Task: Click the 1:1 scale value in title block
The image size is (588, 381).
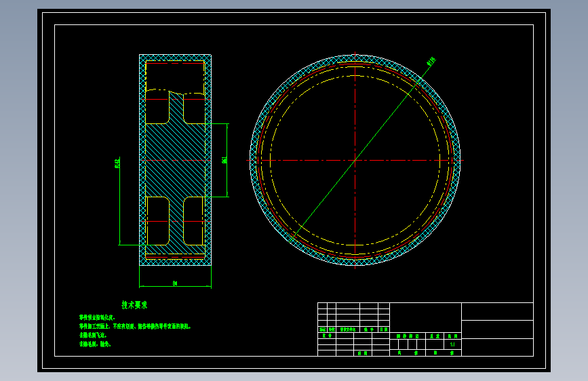Action: (x=452, y=344)
